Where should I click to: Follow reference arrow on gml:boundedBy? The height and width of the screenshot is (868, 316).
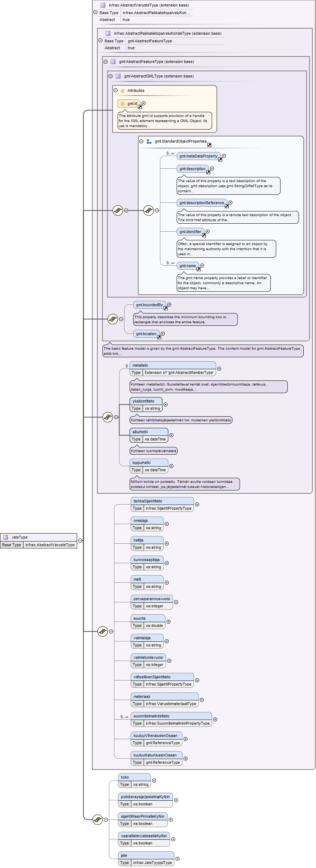(x=165, y=308)
